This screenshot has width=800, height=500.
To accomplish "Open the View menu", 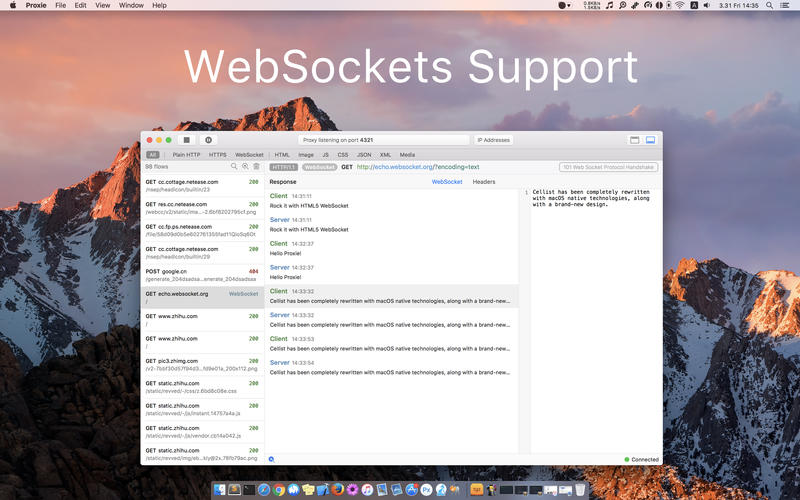I will click(103, 5).
